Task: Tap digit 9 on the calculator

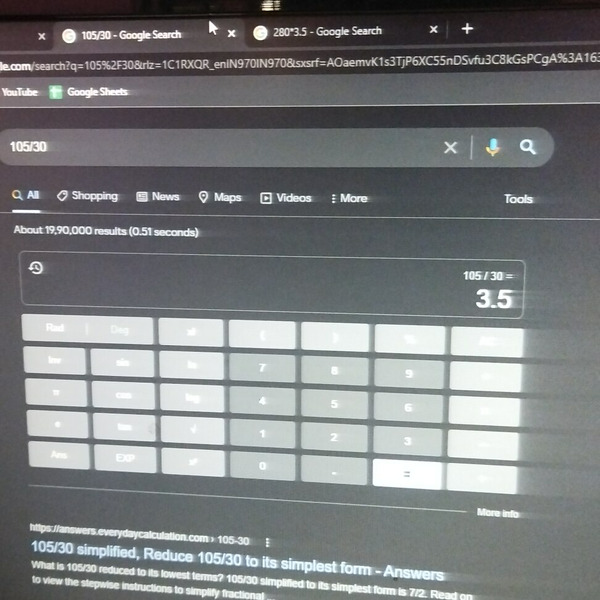Action: (409, 373)
